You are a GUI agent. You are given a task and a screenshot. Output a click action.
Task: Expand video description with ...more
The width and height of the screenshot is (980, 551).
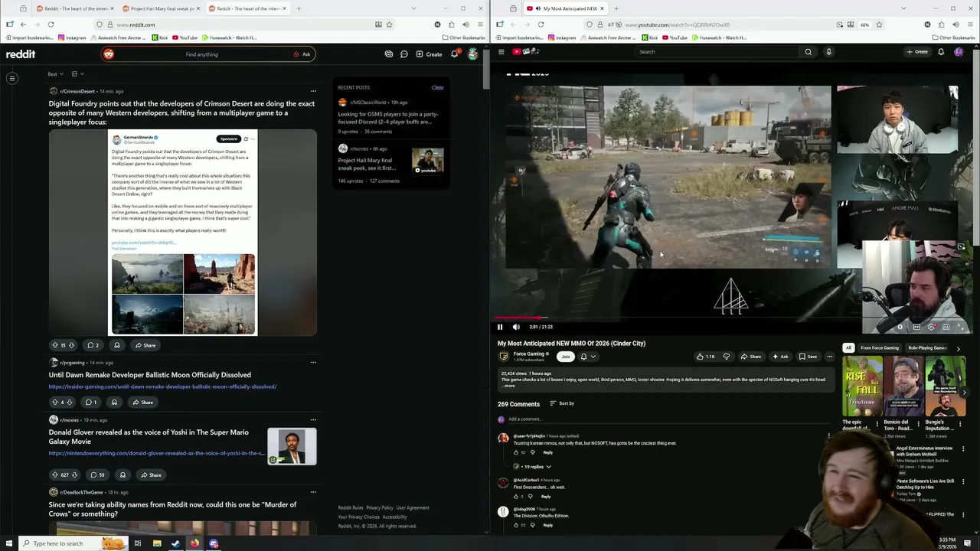coord(509,386)
